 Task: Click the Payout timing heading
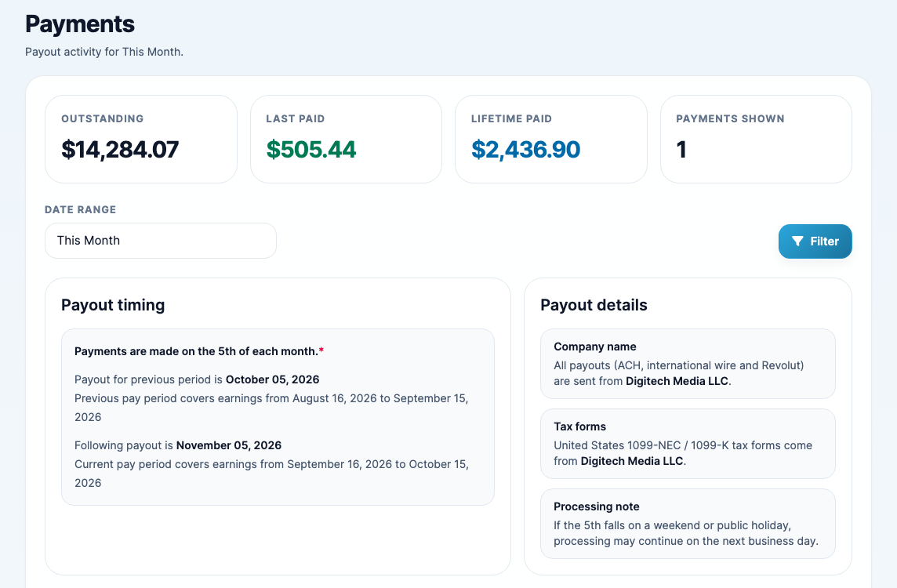(x=113, y=305)
